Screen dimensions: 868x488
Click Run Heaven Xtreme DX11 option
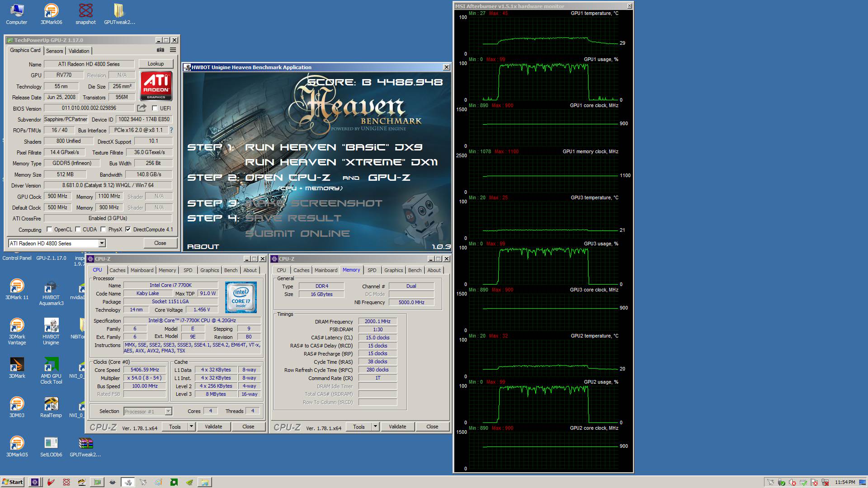pyautogui.click(x=341, y=162)
